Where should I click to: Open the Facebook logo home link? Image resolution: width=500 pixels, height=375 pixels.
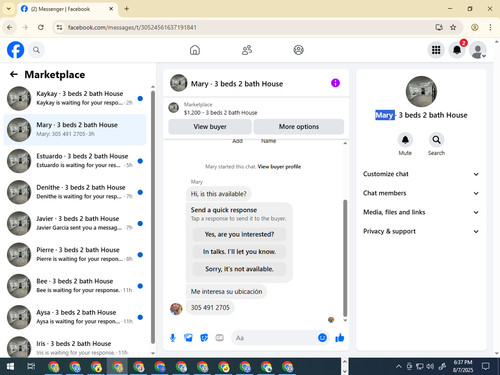[16, 50]
